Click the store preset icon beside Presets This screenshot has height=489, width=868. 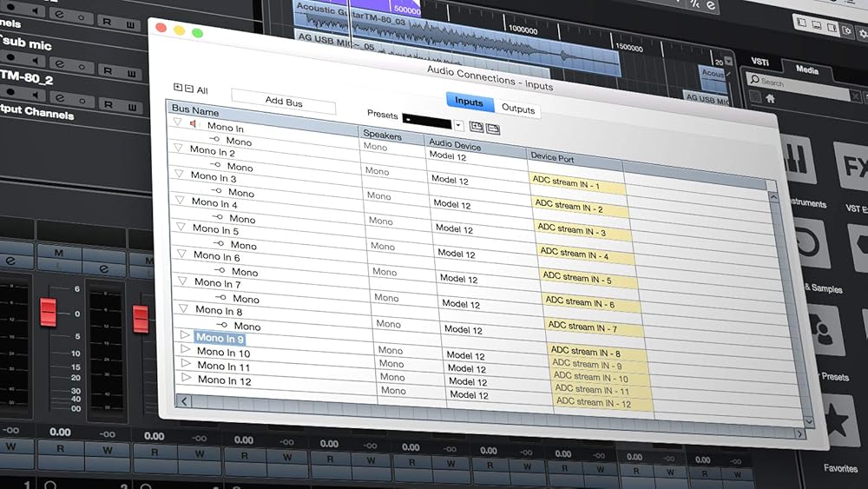[477, 127]
